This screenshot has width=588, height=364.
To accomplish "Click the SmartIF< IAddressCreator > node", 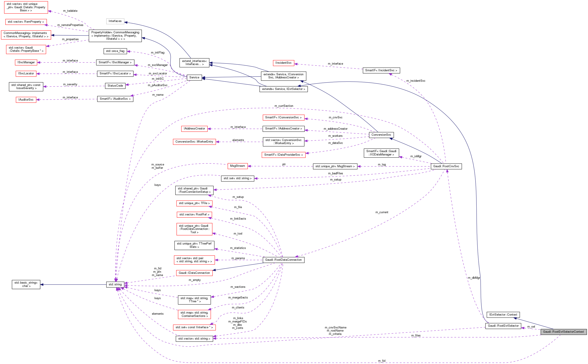I will tap(283, 129).
